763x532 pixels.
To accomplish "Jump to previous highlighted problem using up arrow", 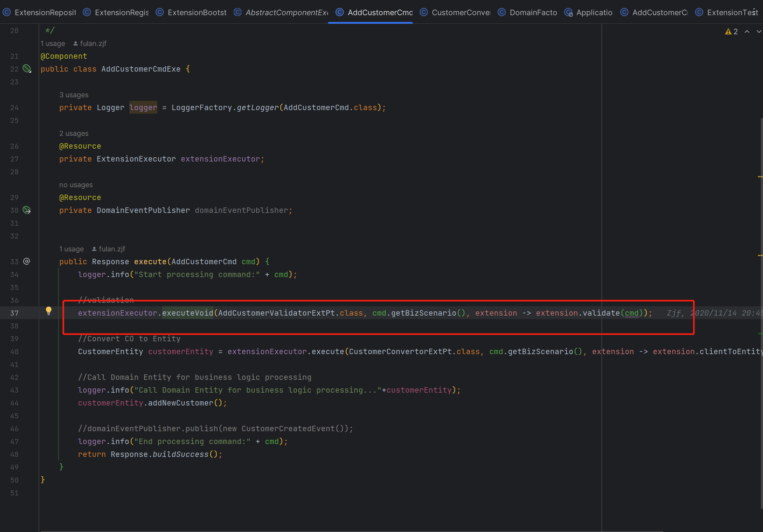I will pyautogui.click(x=747, y=32).
